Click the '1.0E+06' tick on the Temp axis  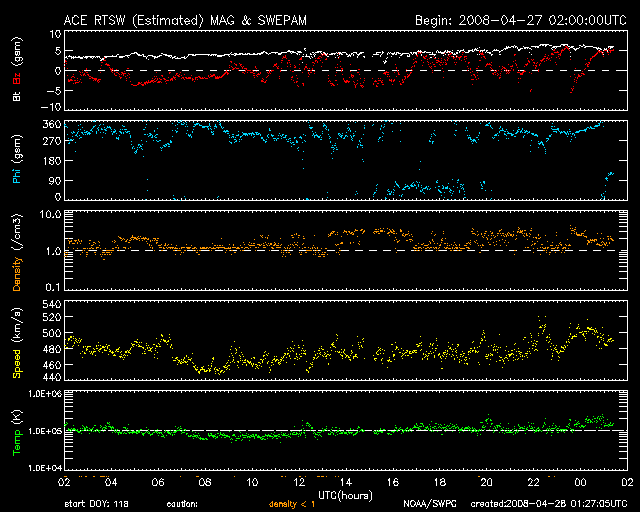(x=45, y=394)
